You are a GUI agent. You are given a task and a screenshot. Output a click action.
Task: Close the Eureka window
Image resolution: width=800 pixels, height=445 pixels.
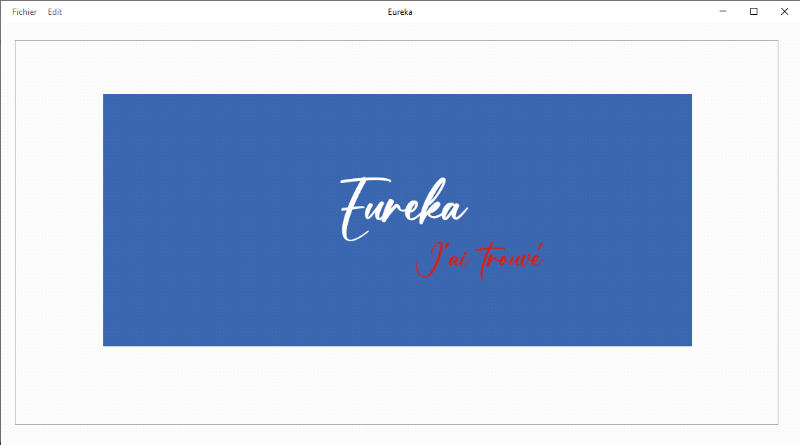[x=784, y=11]
